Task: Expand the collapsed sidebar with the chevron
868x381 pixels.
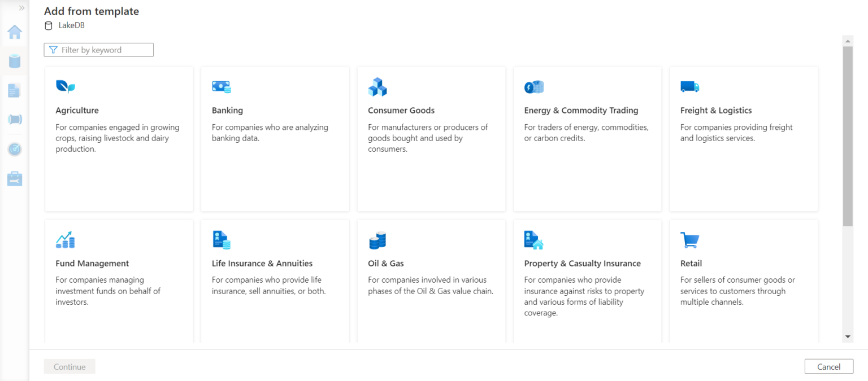Action: 20,8
